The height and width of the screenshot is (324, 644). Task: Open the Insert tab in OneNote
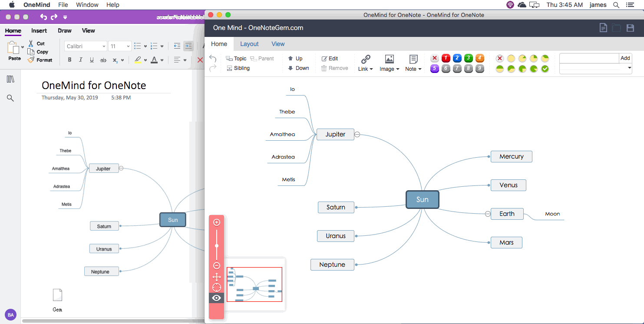pyautogui.click(x=39, y=31)
